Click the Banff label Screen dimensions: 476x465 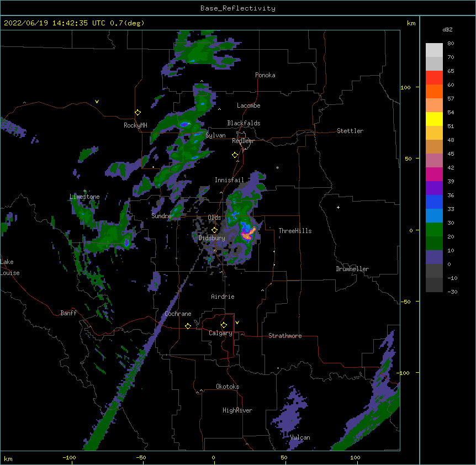pos(68,313)
